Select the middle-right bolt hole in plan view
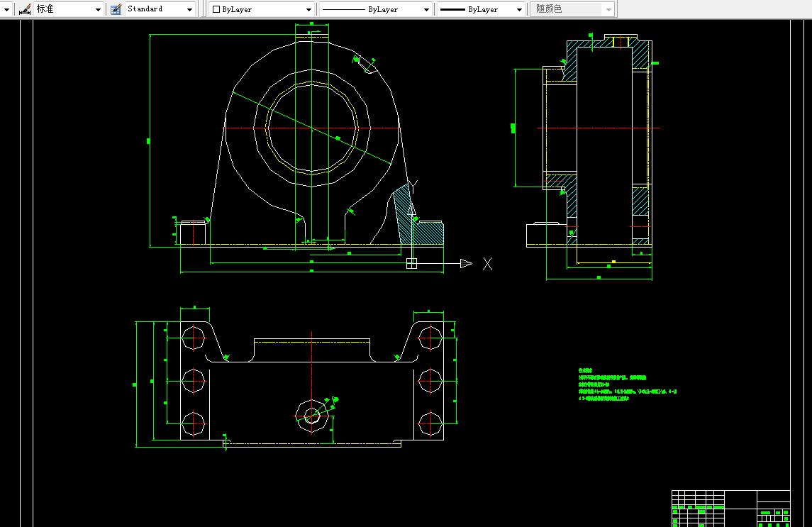This screenshot has height=527, width=812. (x=430, y=381)
